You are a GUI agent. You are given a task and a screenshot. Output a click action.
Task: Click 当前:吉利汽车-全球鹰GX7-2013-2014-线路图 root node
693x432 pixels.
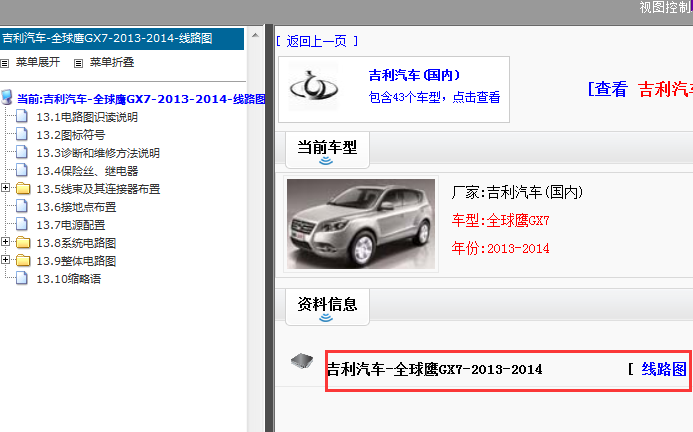pos(141,99)
